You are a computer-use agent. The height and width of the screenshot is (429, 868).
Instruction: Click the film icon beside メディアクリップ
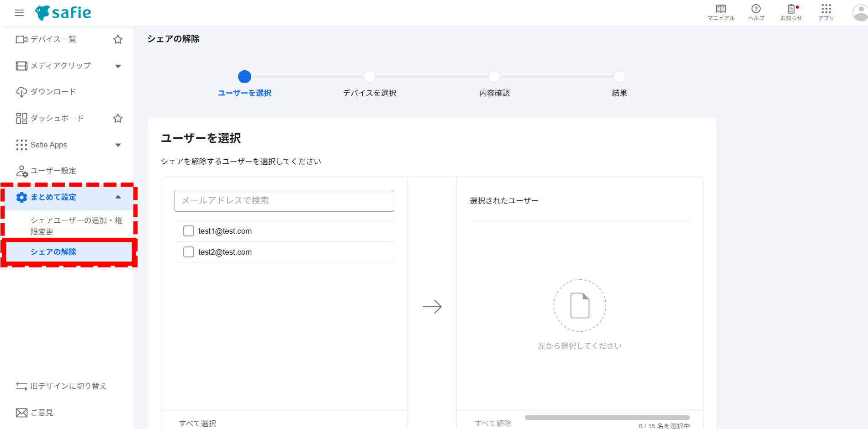click(x=21, y=66)
